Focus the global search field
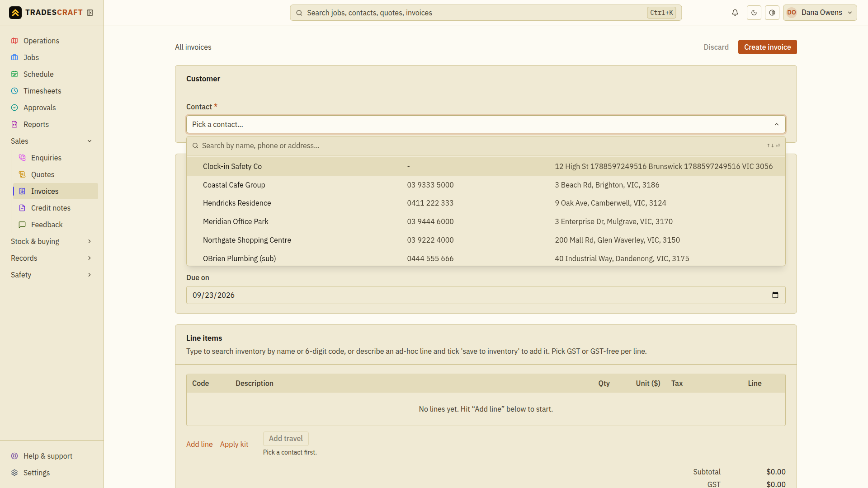Image resolution: width=868 pixels, height=488 pixels. [486, 13]
